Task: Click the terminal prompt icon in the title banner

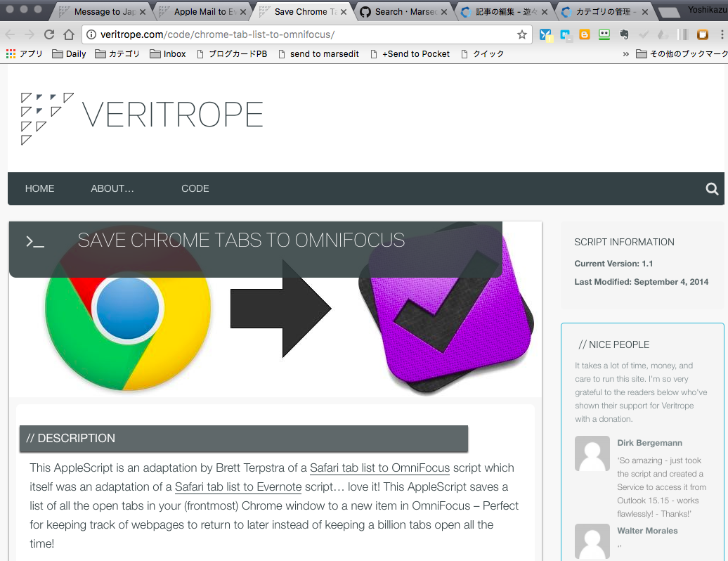Action: click(x=35, y=242)
